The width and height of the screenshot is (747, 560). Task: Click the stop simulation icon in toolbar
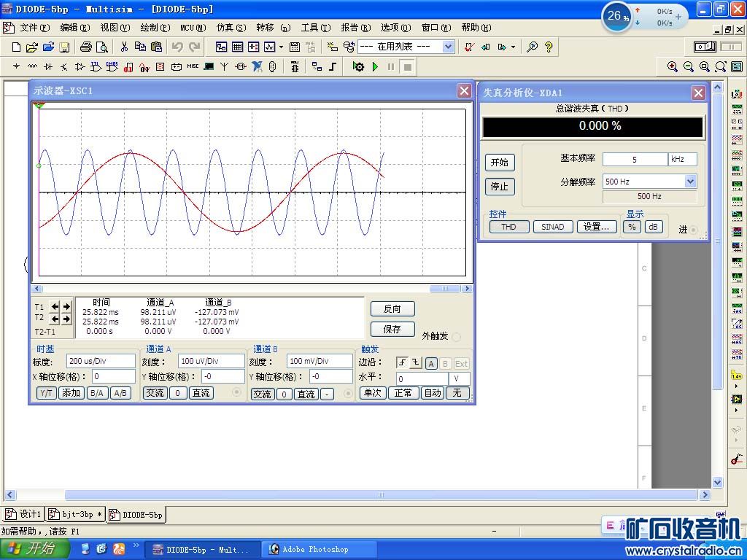coord(408,66)
